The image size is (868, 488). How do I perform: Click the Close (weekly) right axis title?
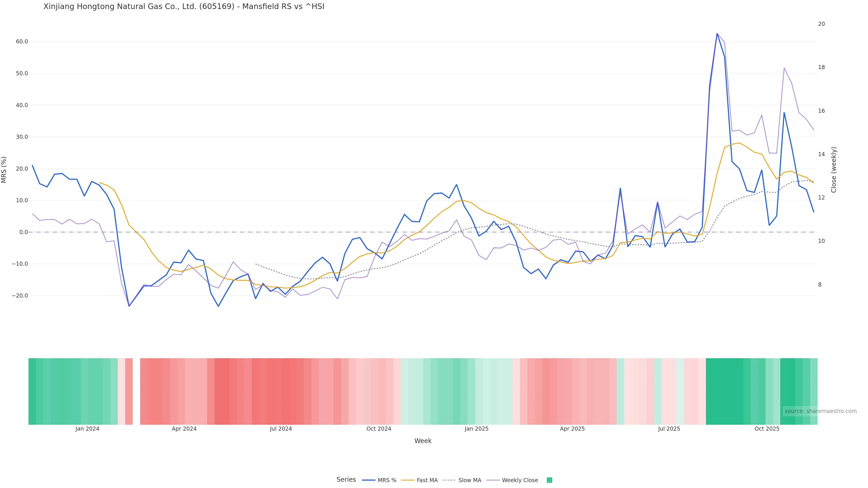[x=834, y=170]
